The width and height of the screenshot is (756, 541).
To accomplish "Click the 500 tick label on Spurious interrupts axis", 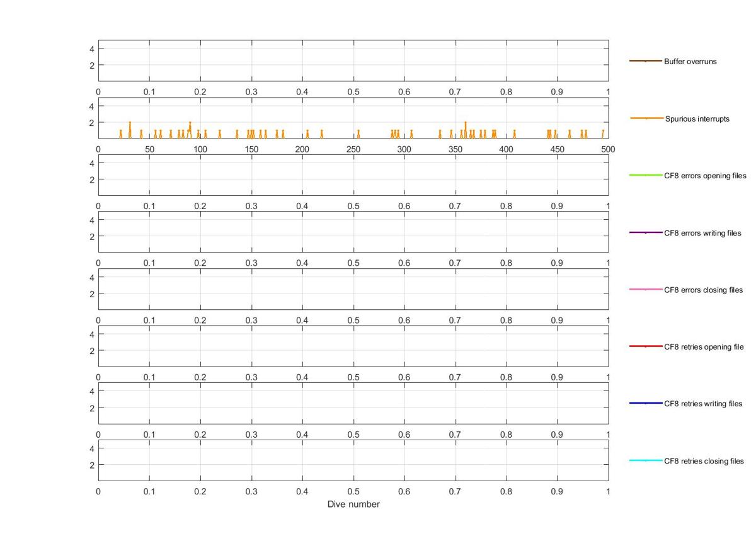I will (608, 150).
